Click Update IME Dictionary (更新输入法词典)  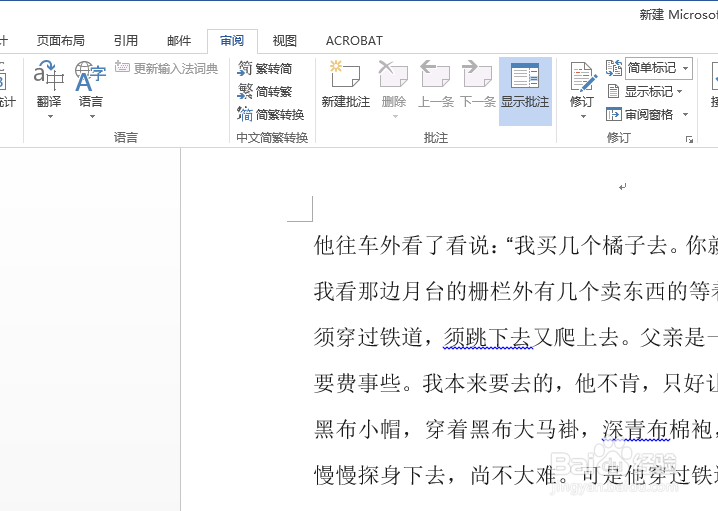(167, 68)
